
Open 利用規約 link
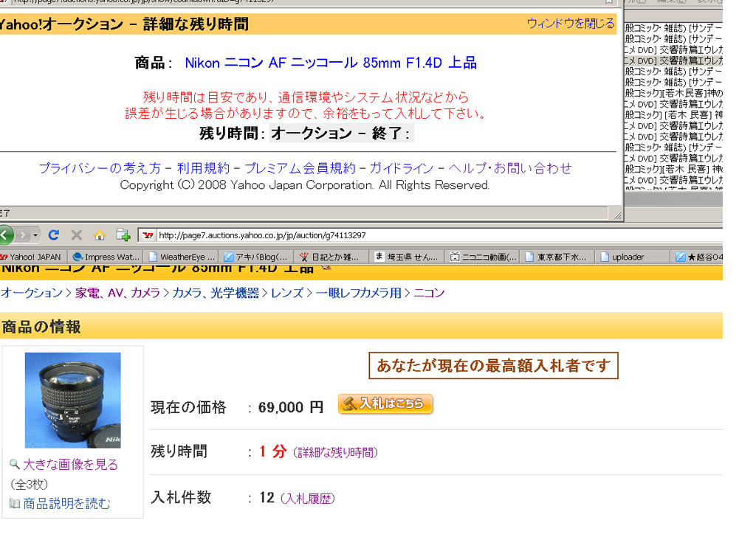point(203,168)
